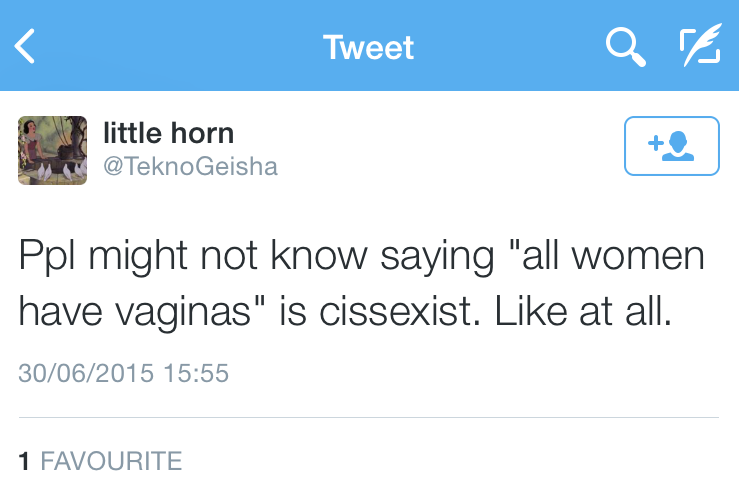Click the word "FAVOURITE" under the divider
This screenshot has width=739, height=501.
110,461
